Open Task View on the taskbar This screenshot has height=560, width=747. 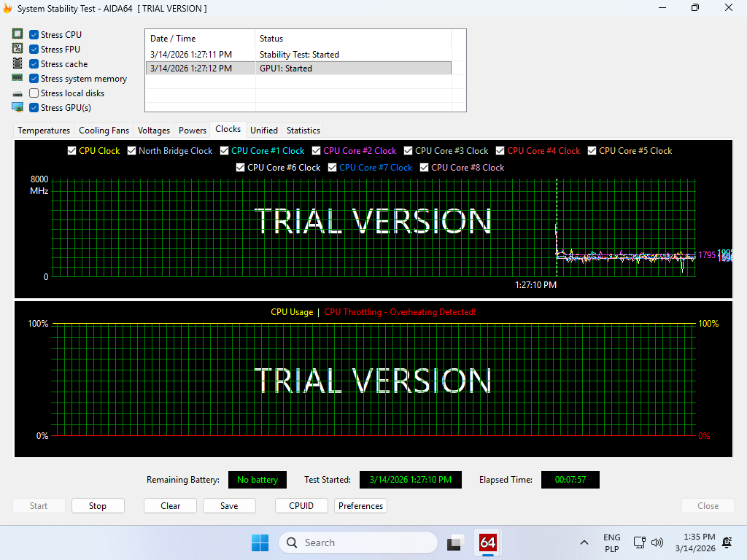[455, 542]
